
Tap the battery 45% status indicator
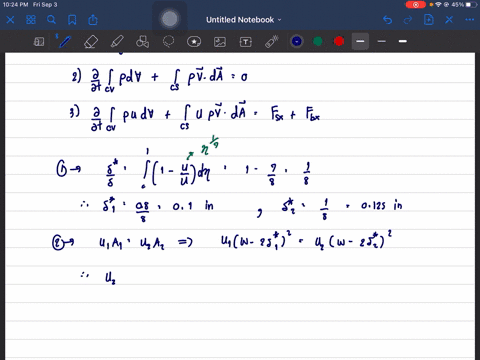pos(464,5)
